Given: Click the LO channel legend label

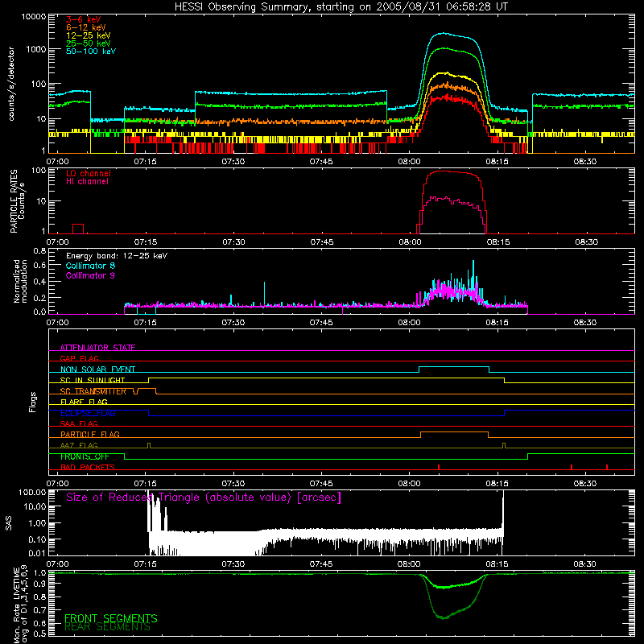Looking at the screenshot, I should click(89, 173).
